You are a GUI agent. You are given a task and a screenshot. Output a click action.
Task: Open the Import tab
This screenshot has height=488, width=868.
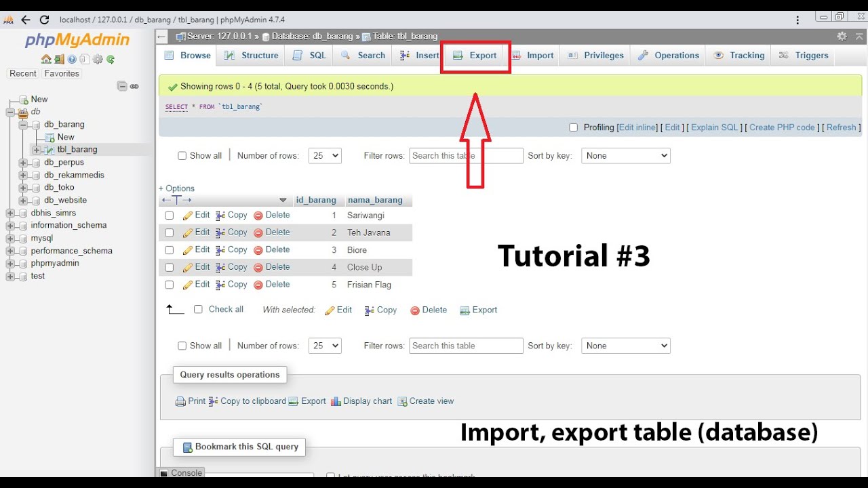click(x=532, y=56)
